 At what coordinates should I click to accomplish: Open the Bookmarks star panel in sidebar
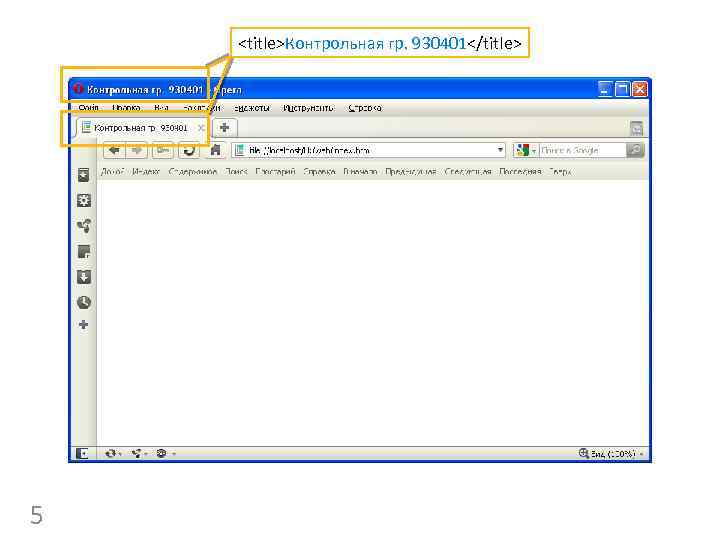point(84,175)
